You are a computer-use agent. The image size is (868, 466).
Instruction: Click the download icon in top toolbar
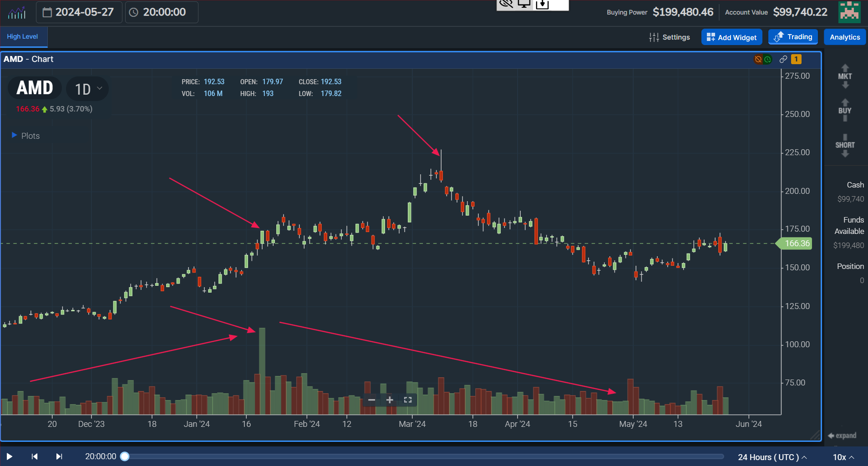(x=543, y=5)
